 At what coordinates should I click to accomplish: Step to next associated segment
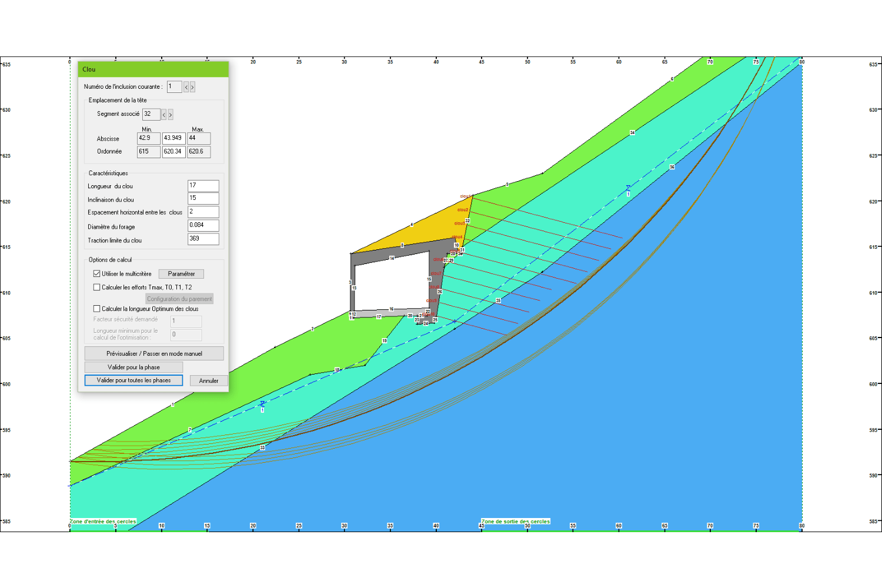point(171,115)
